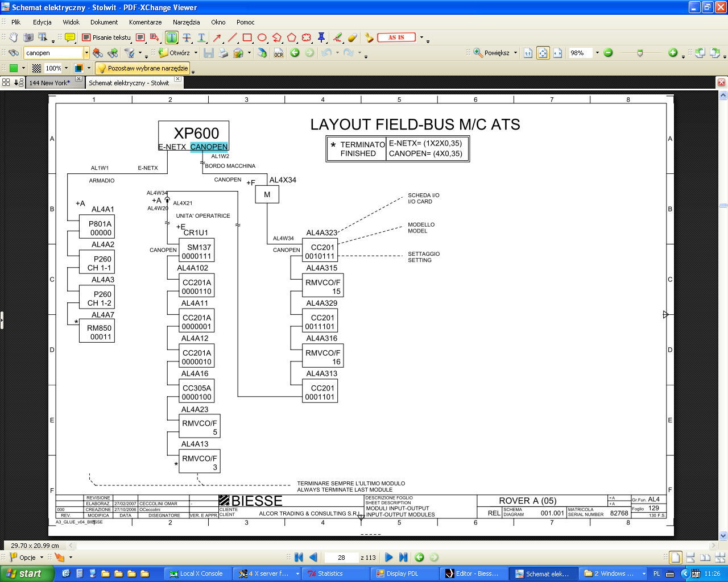
Task: Toggle Pozostaw wybrane narzędzie option
Action: click(x=142, y=68)
